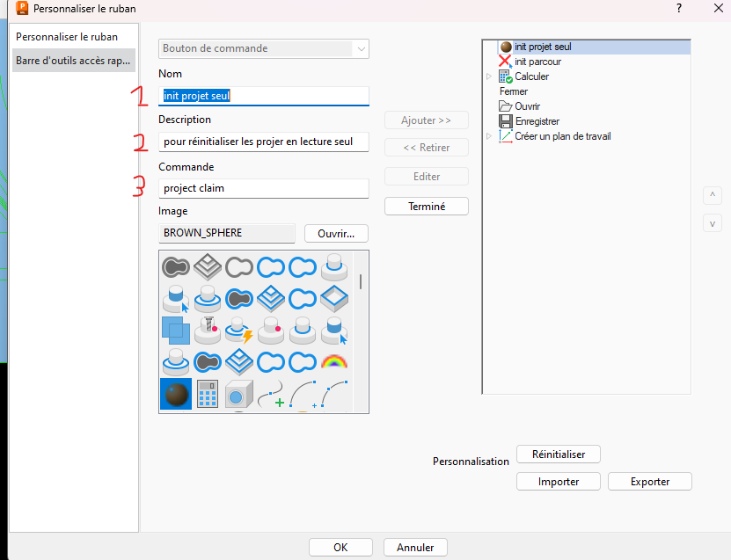Select the overlapping blue squares icon
Screen dimensions: 731x560
[x=176, y=330]
